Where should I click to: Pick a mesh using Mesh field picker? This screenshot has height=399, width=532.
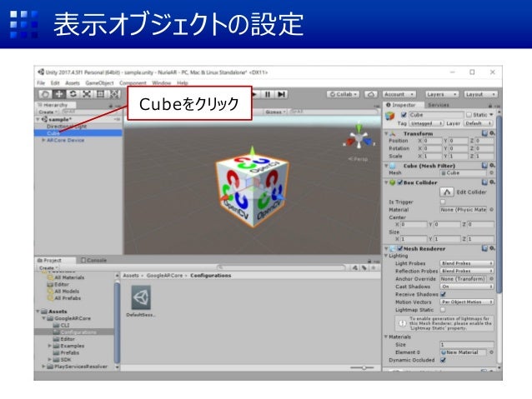click(x=491, y=173)
